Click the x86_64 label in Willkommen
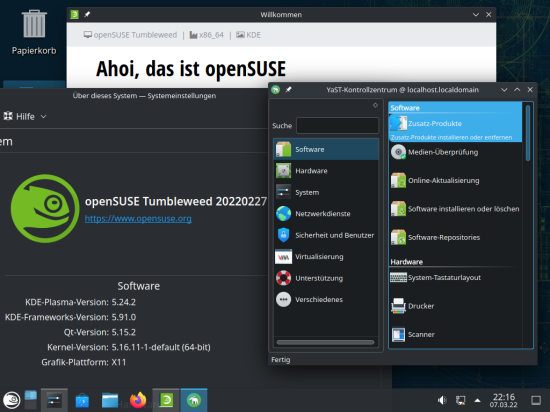 click(212, 35)
